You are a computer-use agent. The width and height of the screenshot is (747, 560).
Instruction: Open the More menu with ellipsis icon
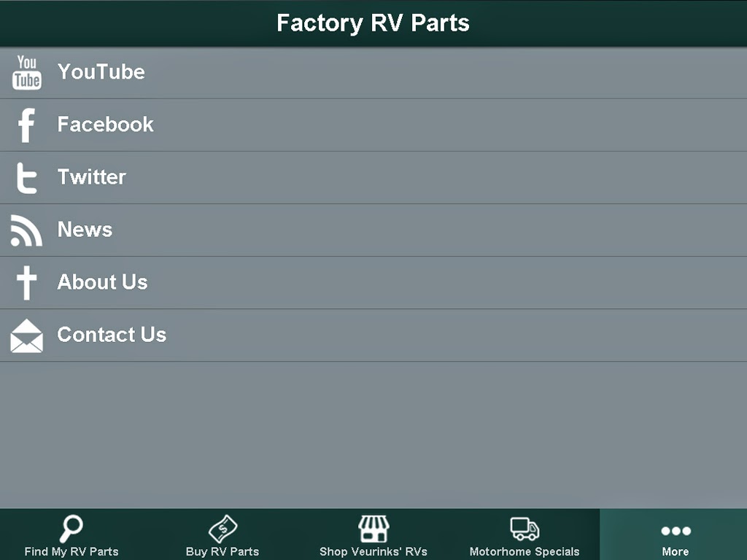click(675, 531)
